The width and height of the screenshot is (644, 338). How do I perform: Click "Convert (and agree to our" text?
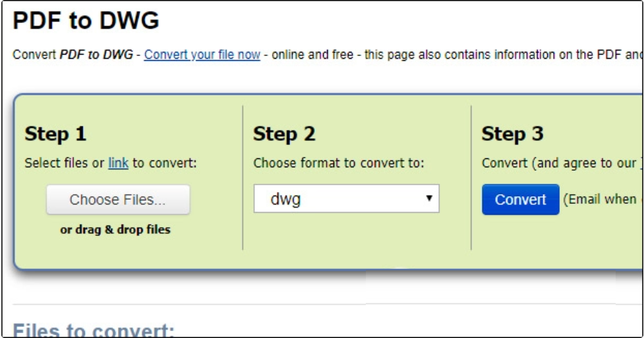[x=558, y=163]
